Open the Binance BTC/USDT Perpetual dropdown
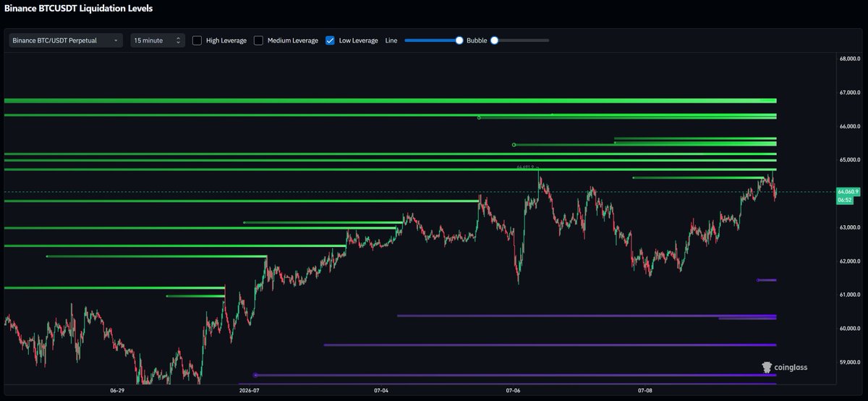The image size is (868, 401). tap(66, 41)
